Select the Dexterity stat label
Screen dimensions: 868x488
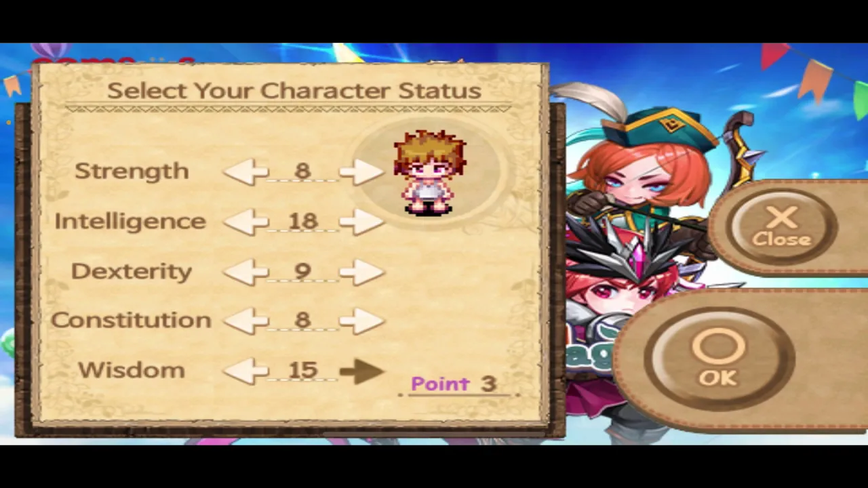132,272
